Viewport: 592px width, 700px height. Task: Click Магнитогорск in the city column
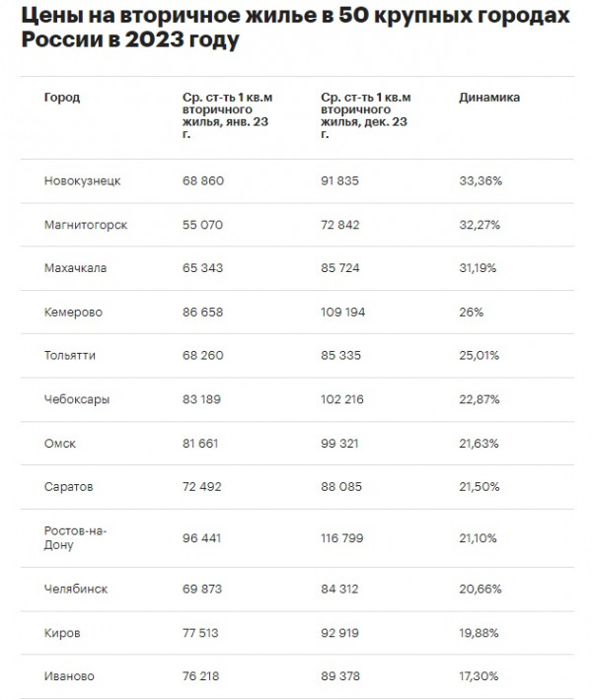[86, 225]
